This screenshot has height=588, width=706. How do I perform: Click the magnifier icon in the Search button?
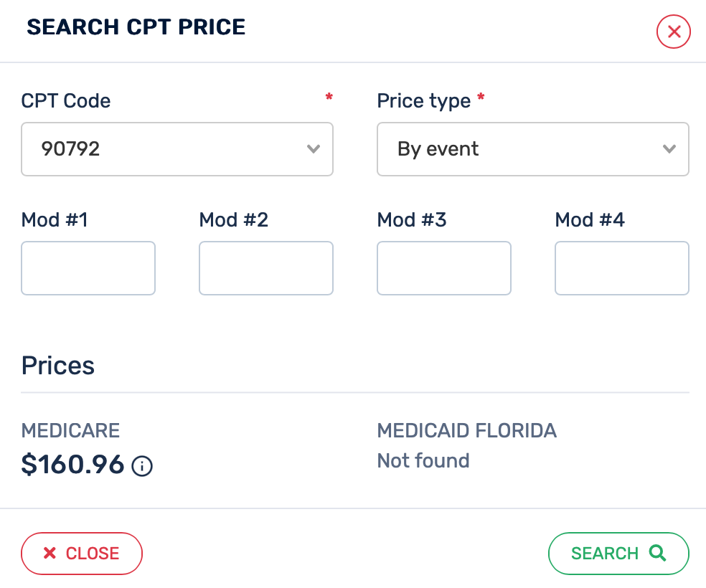657,553
